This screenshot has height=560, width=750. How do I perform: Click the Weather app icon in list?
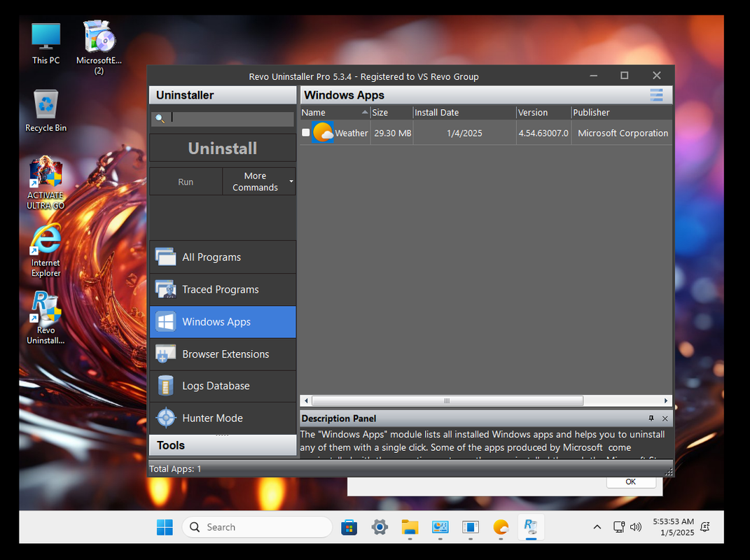(323, 132)
